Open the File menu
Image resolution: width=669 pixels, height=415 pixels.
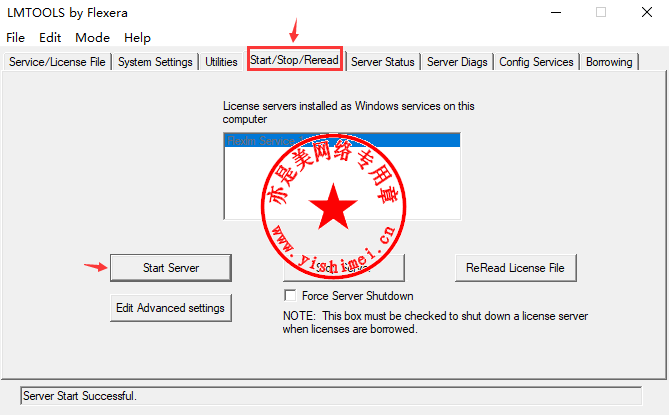[15, 38]
